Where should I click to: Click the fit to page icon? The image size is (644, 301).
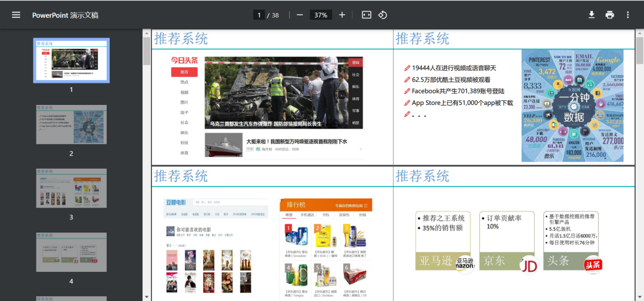[x=366, y=15]
